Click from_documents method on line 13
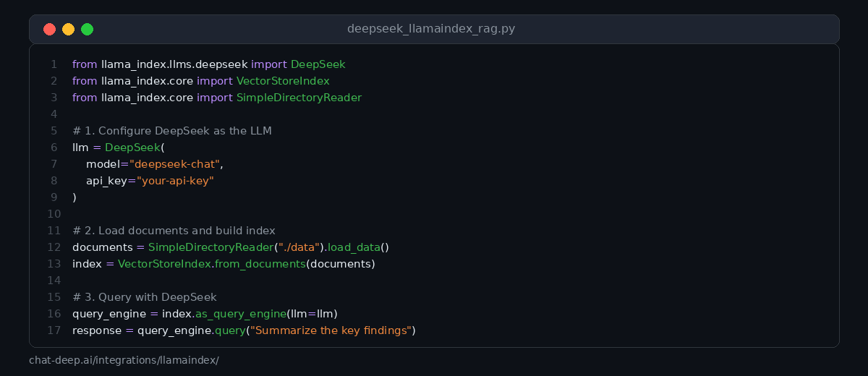The image size is (868, 376). click(x=259, y=264)
